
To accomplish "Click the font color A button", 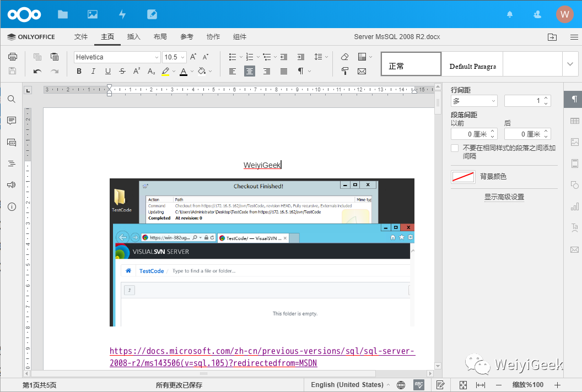I will (x=184, y=71).
